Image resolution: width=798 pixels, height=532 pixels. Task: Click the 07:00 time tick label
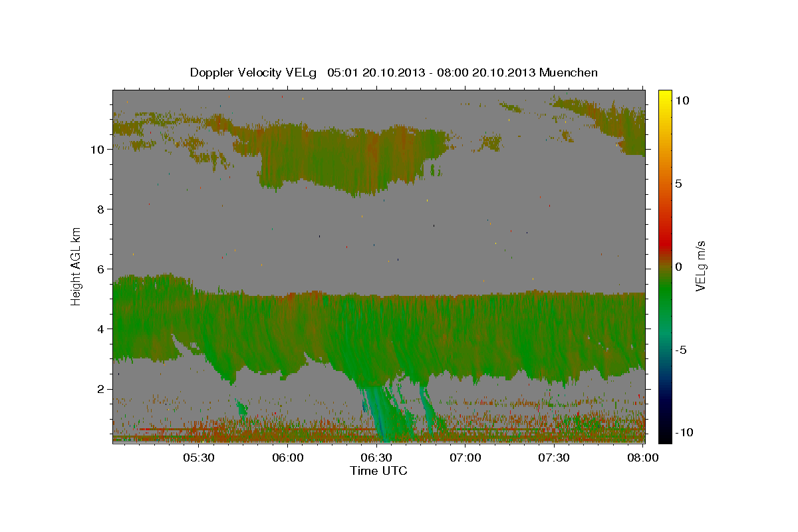click(x=465, y=458)
